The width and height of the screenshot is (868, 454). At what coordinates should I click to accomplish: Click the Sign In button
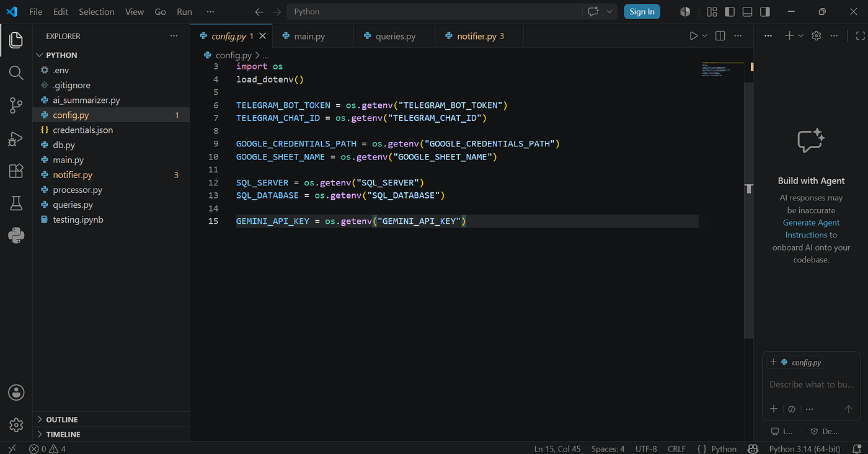click(642, 12)
